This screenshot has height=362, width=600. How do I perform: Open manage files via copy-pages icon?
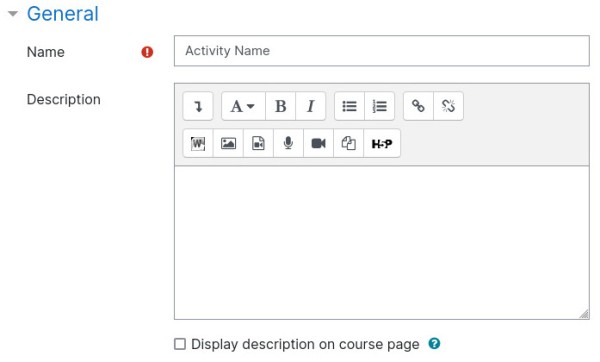[x=349, y=143]
